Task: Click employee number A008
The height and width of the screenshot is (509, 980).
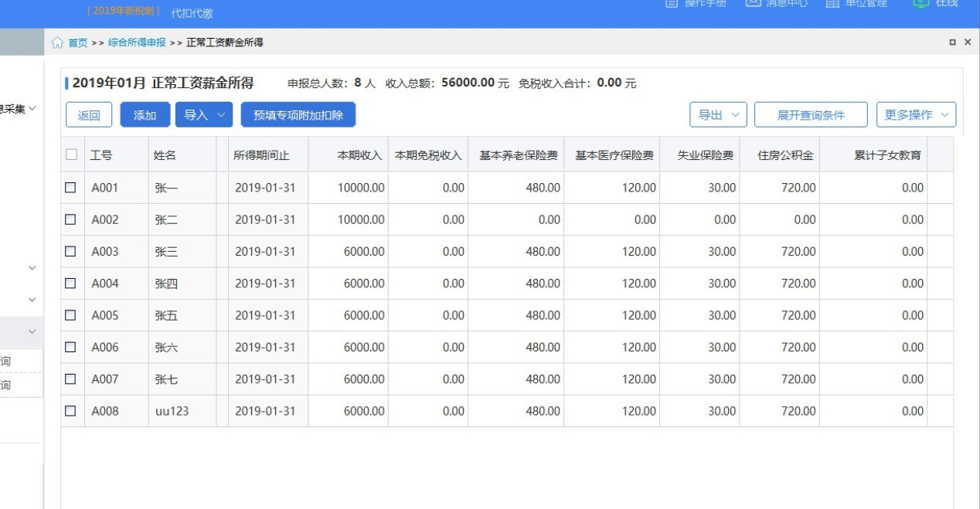Action: 105,411
